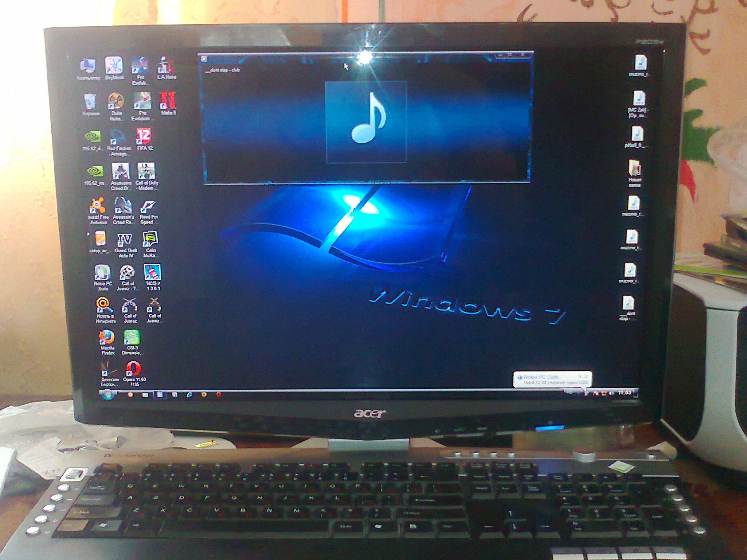Open Windows Explorer from the taskbar
747x560 pixels.
145,395
